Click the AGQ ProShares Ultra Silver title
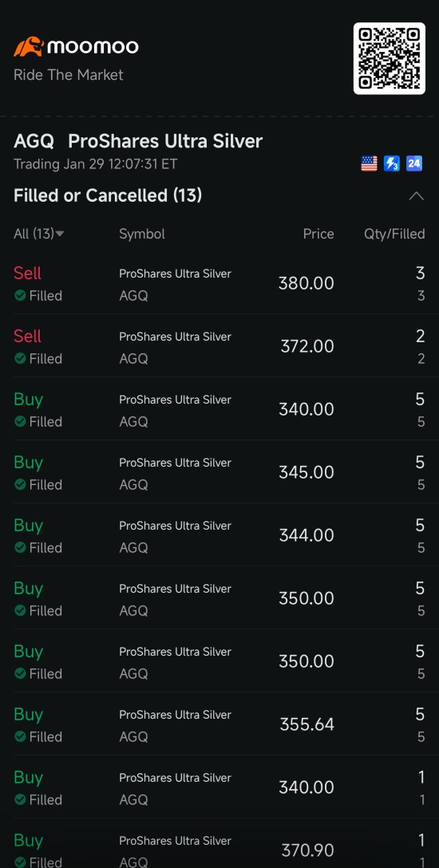Viewport: 439px width, 868px height. click(138, 141)
